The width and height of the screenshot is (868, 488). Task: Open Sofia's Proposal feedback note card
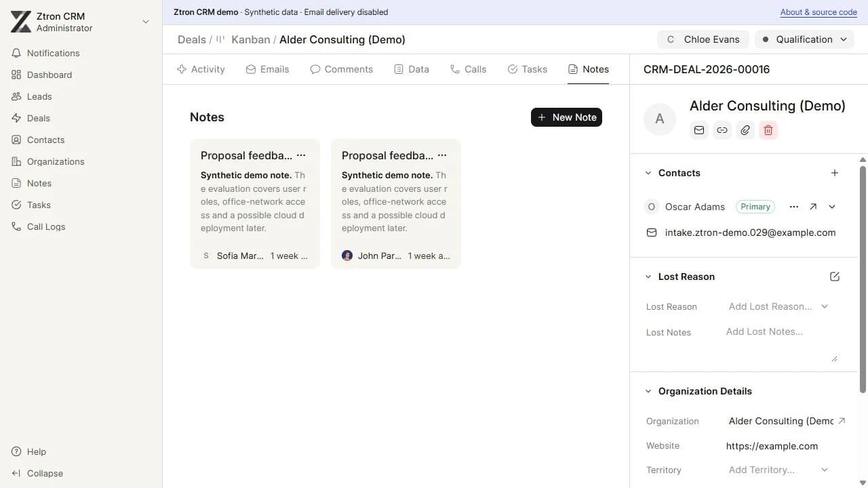coord(255,204)
